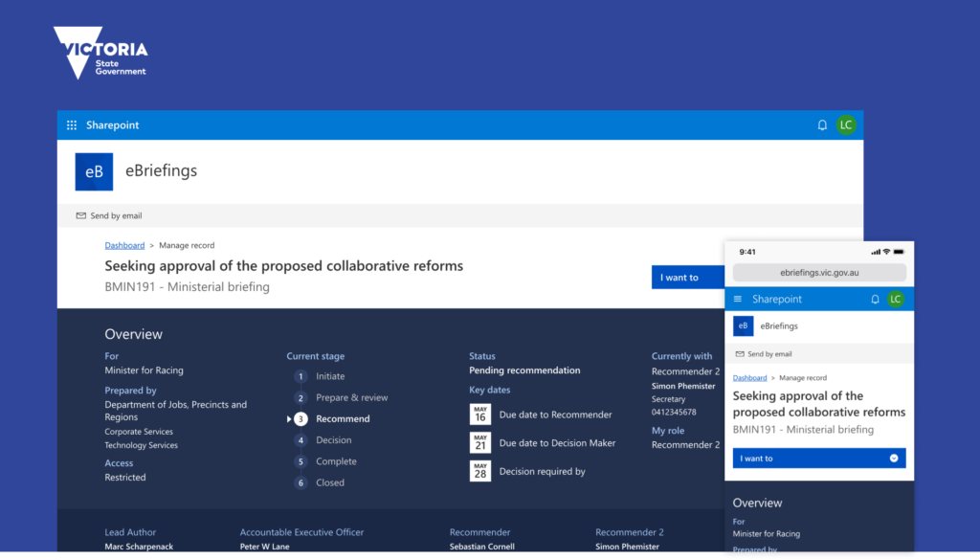Open the SharePoint app launcher grid
Image resolution: width=980 pixels, height=560 pixels.
point(72,125)
